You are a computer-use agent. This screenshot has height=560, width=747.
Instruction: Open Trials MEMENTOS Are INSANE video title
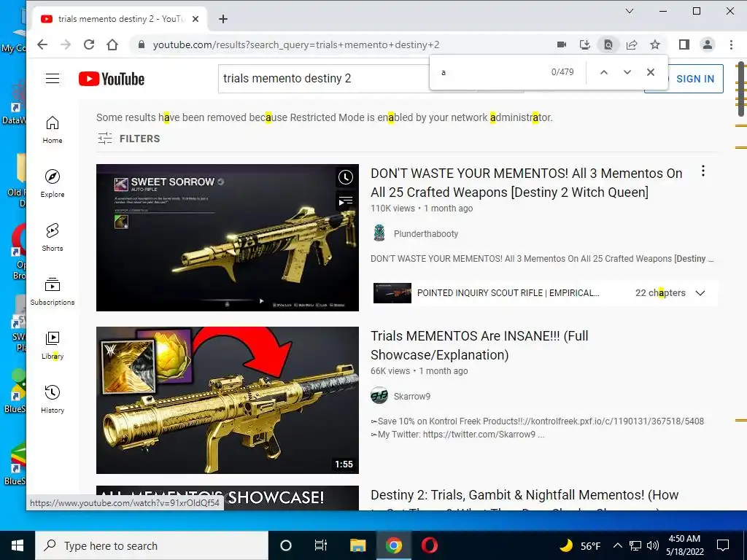point(479,345)
